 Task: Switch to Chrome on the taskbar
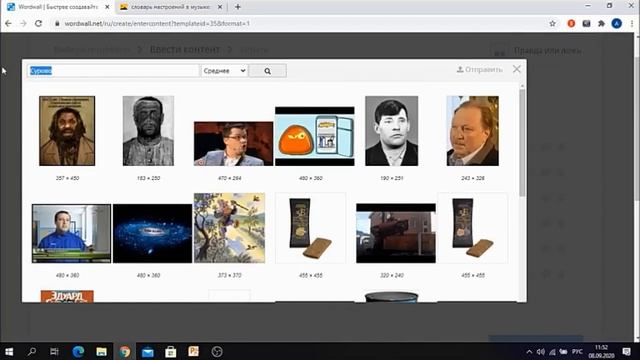124,351
